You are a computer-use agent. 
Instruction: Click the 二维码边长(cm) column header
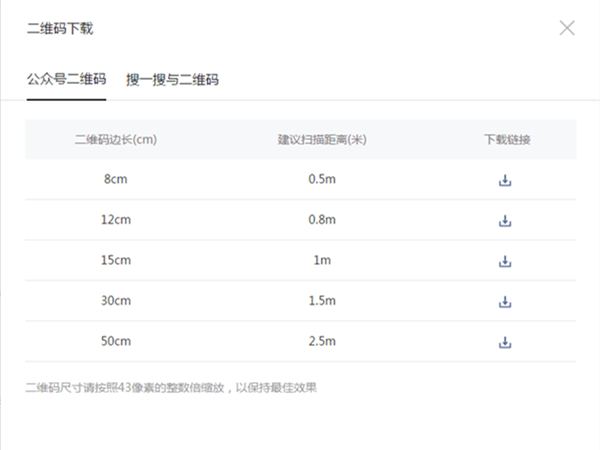point(115,140)
